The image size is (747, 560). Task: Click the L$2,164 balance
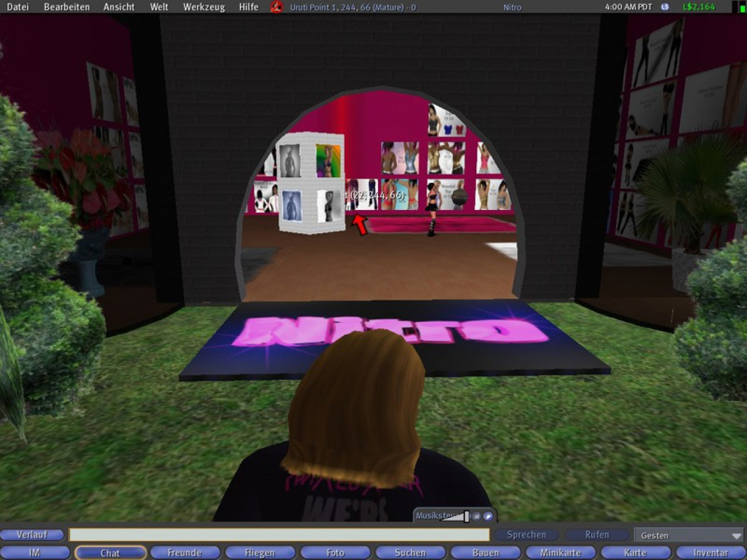(699, 7)
